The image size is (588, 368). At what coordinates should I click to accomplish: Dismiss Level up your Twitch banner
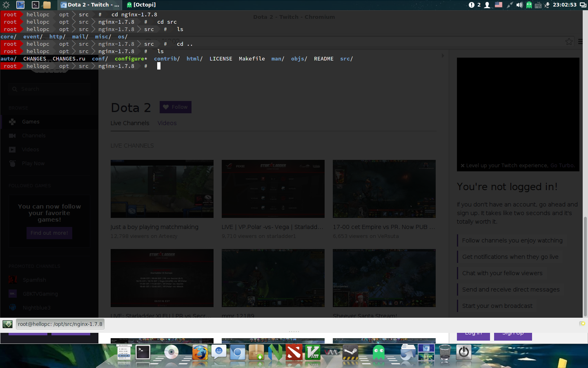(463, 166)
